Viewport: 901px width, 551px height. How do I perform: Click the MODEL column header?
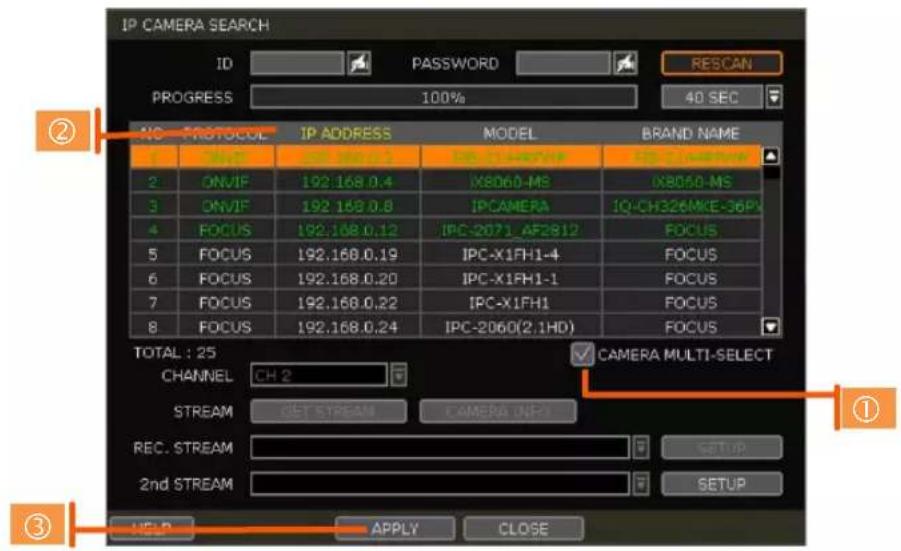click(510, 133)
